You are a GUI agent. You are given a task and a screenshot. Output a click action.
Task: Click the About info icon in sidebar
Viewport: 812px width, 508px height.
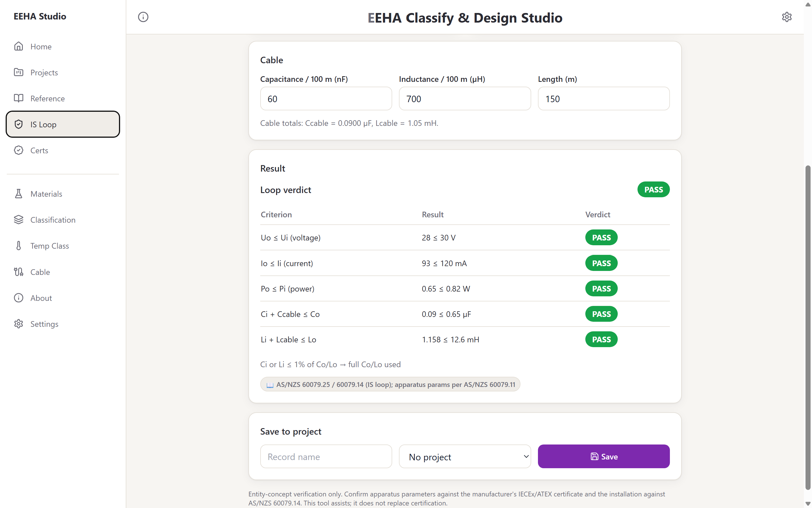tap(18, 298)
